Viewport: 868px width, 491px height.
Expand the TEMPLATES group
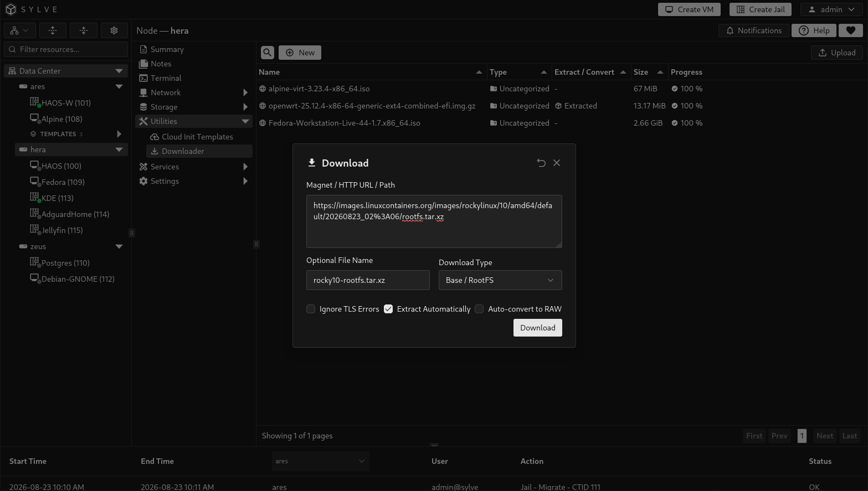pyautogui.click(x=119, y=134)
